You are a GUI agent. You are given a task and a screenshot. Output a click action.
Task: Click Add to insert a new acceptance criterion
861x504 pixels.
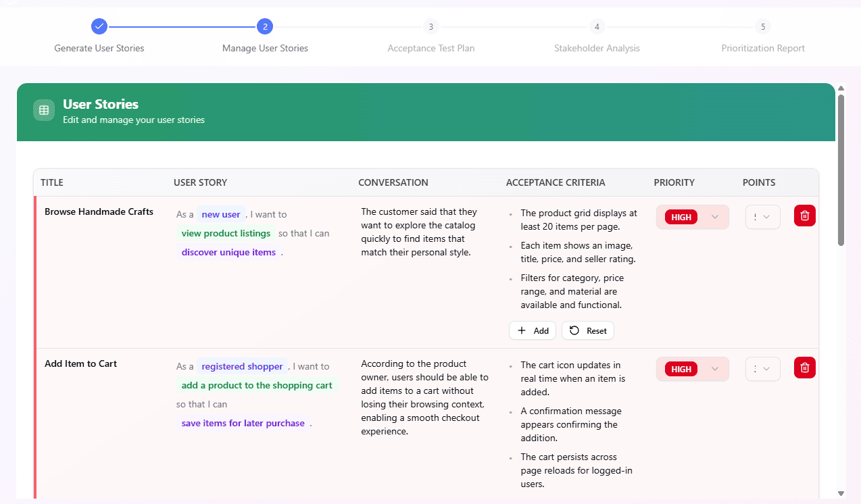click(532, 330)
